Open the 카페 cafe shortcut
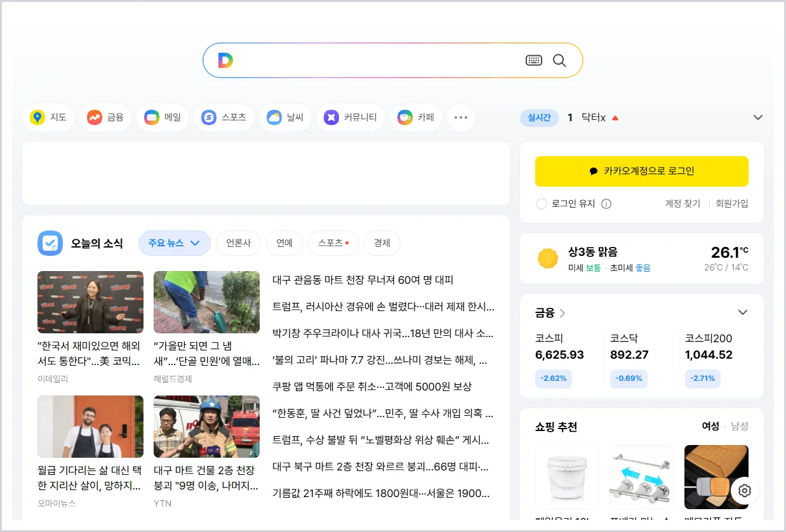Image resolution: width=786 pixels, height=532 pixels. (x=416, y=117)
